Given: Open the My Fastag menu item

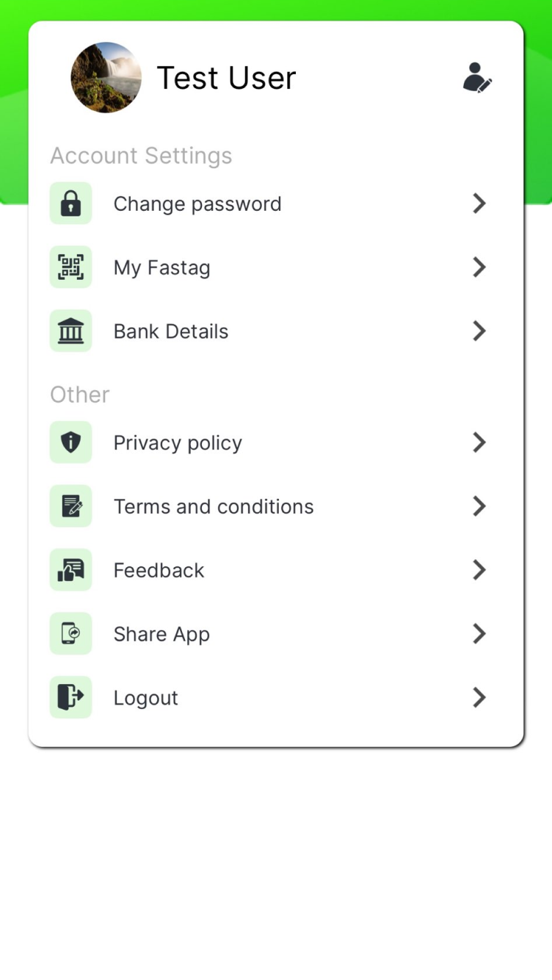Looking at the screenshot, I should point(161,267).
